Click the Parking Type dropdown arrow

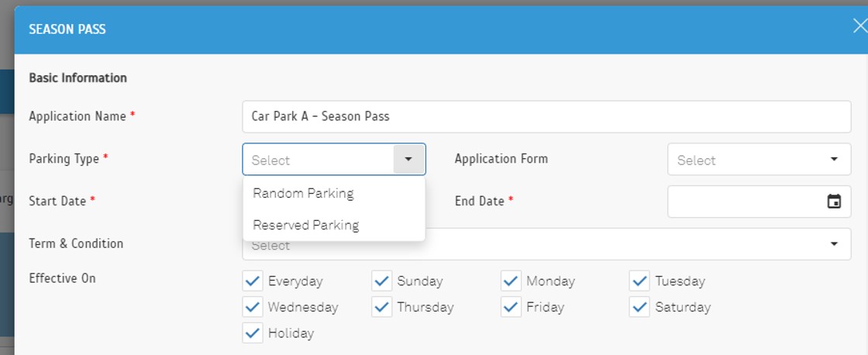[x=408, y=160]
